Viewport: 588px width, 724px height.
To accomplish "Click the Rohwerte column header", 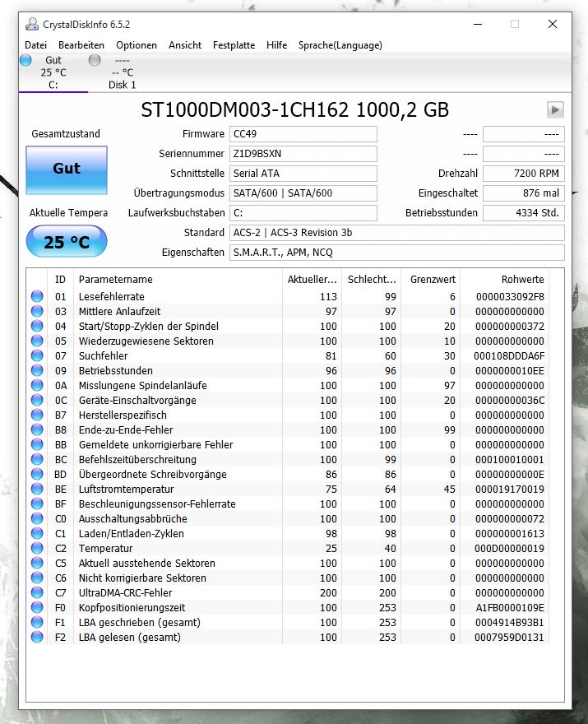I will pyautogui.click(x=504, y=280).
